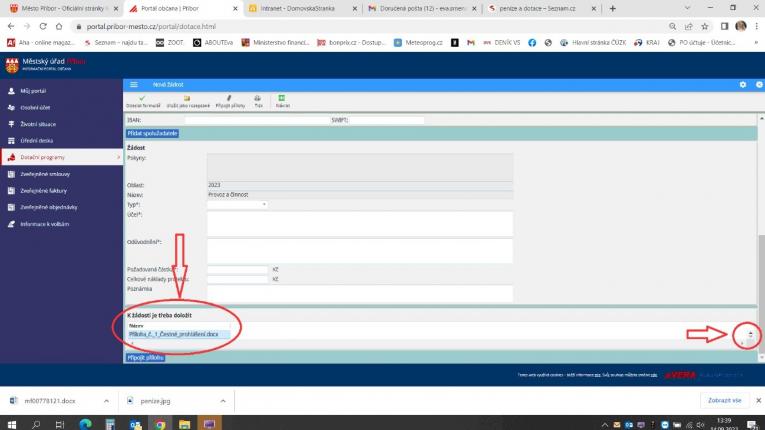This screenshot has height=430, width=765.
Task: Open the ZOOT bookmark
Action: [x=169, y=43]
